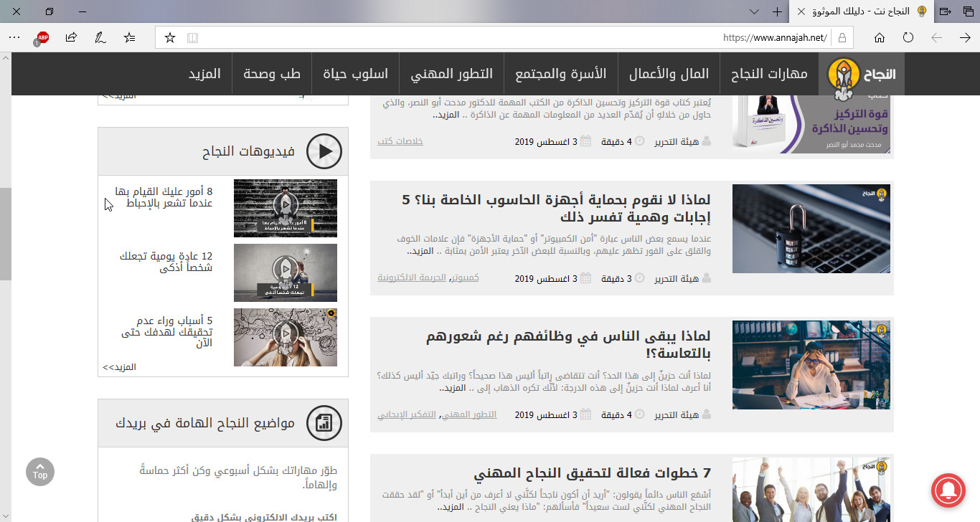The height and width of the screenshot is (522, 980).
Task: Open the طب وصحة menu
Action: (272, 74)
